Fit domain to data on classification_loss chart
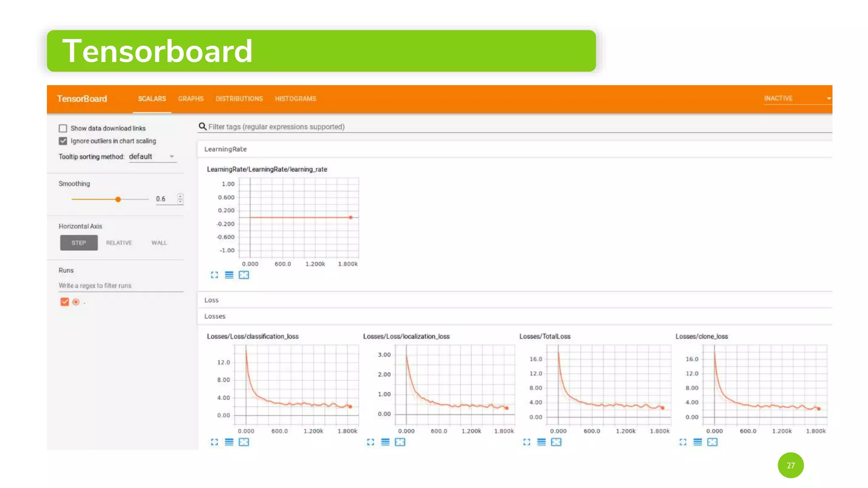The width and height of the screenshot is (868, 488). [x=244, y=442]
